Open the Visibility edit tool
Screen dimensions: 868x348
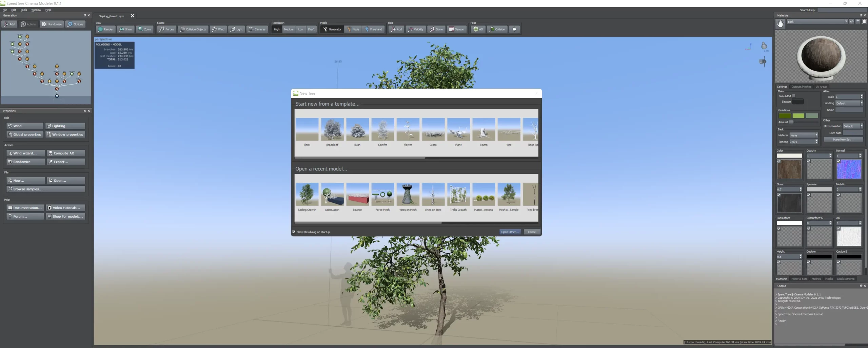[x=416, y=29]
